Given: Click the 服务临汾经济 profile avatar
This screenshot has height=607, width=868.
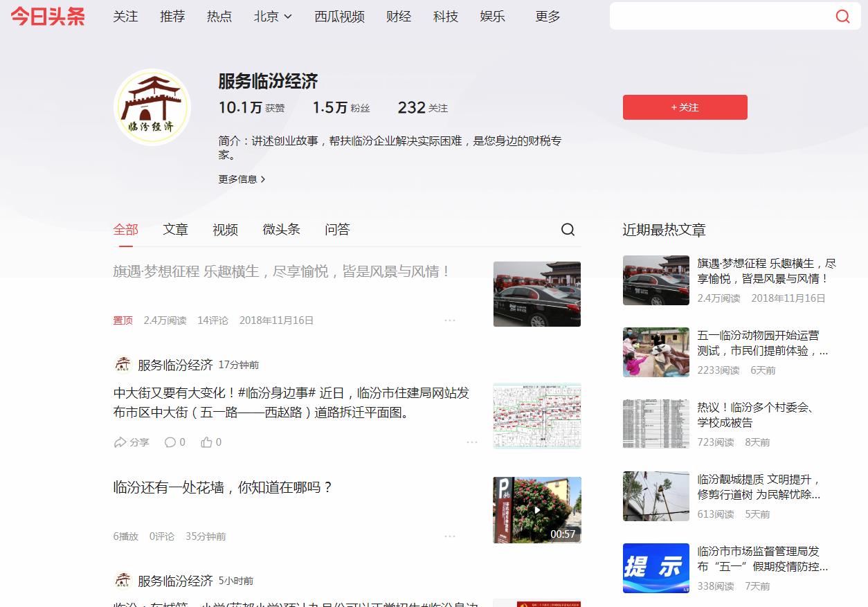Looking at the screenshot, I should pyautogui.click(x=152, y=107).
